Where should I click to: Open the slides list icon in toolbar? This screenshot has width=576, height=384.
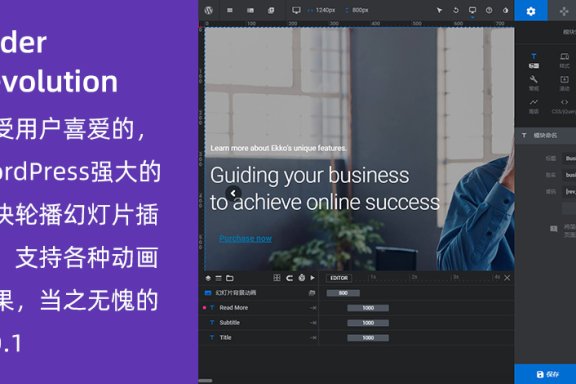point(251,10)
